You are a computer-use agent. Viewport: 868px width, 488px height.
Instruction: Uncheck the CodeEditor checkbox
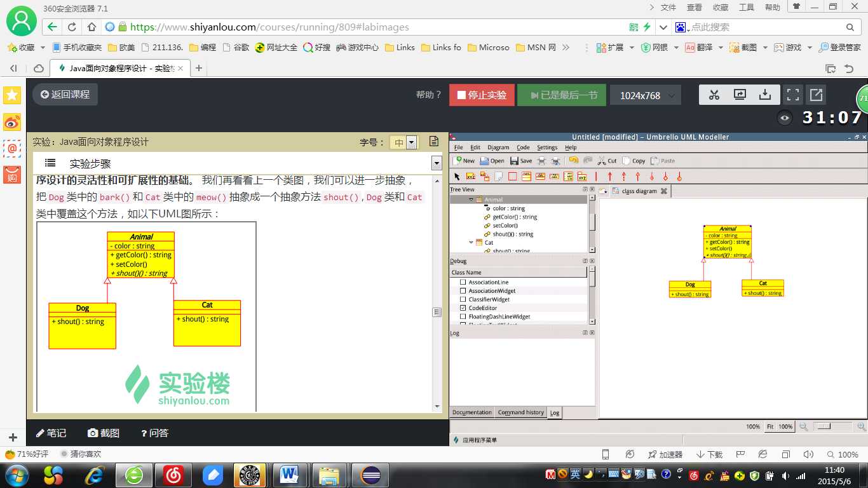tap(463, 308)
